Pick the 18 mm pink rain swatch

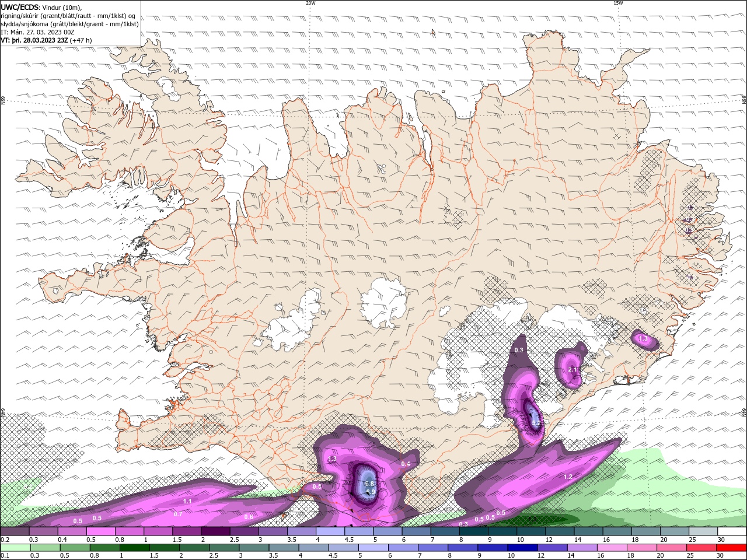[641, 548]
